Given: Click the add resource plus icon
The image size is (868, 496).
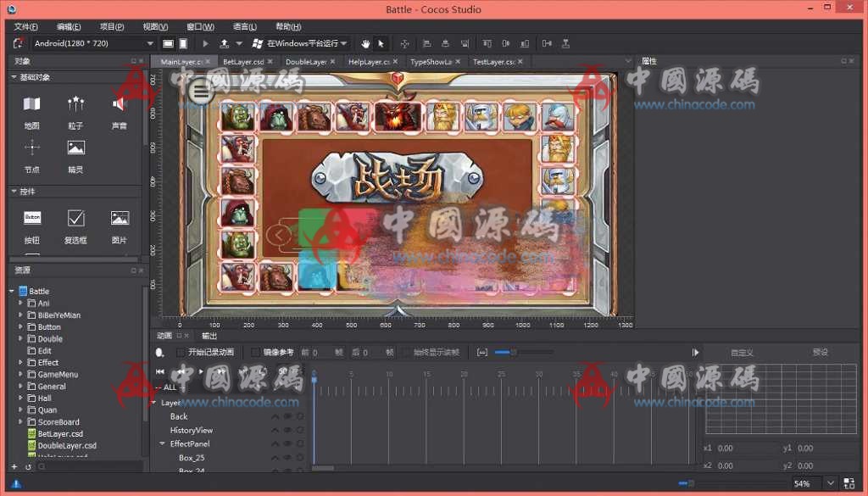Looking at the screenshot, I should pyautogui.click(x=14, y=466).
